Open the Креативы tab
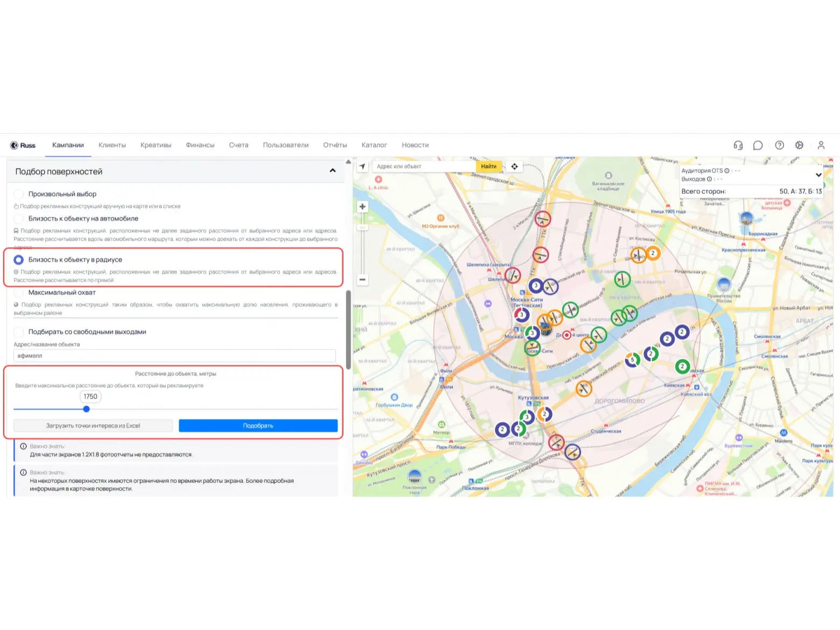 [x=156, y=145]
